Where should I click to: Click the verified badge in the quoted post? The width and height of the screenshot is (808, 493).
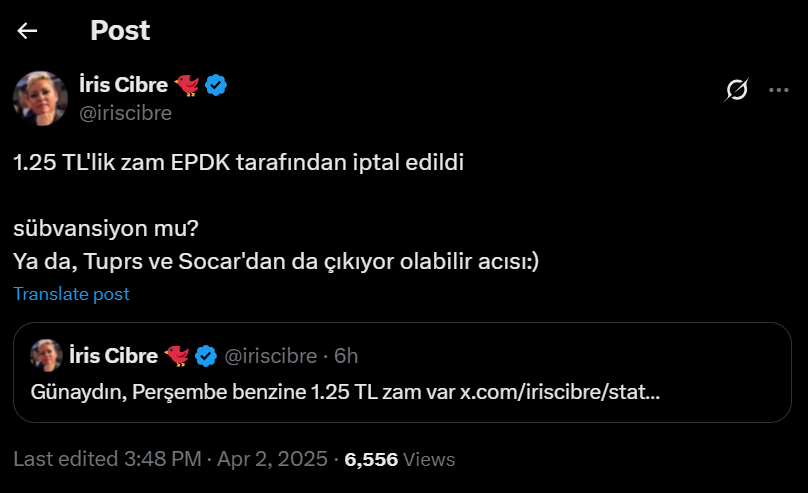click(x=207, y=356)
